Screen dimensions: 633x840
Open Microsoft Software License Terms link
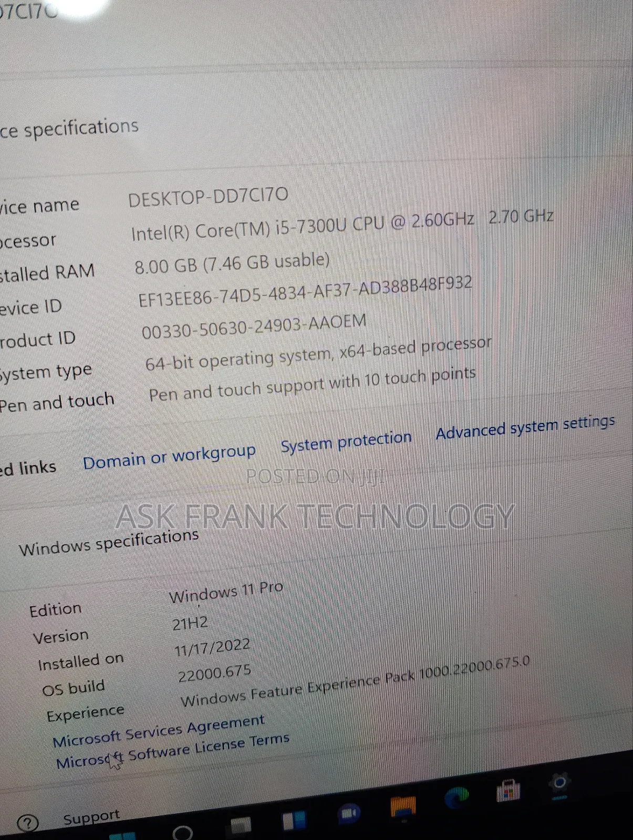point(173,751)
